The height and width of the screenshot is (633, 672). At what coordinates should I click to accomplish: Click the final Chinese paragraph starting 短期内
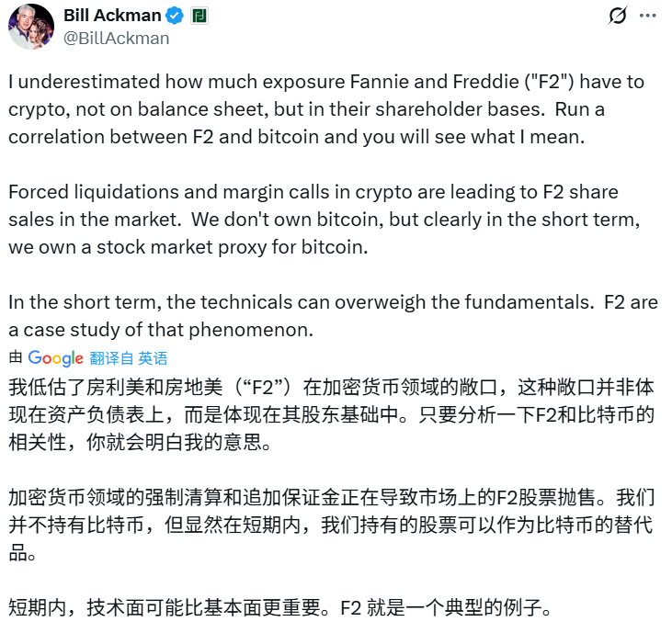pyautogui.click(x=276, y=608)
